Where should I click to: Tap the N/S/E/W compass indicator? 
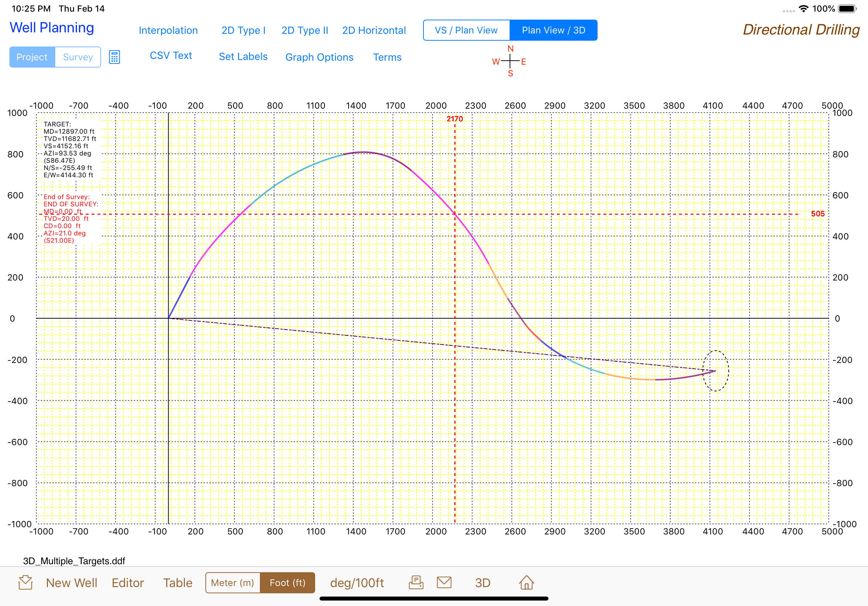(510, 61)
